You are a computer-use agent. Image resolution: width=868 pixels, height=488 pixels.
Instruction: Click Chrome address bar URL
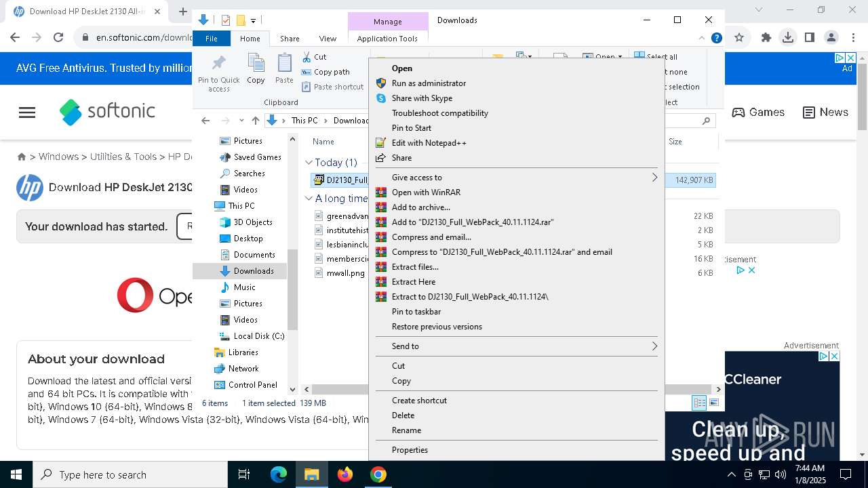[144, 37]
